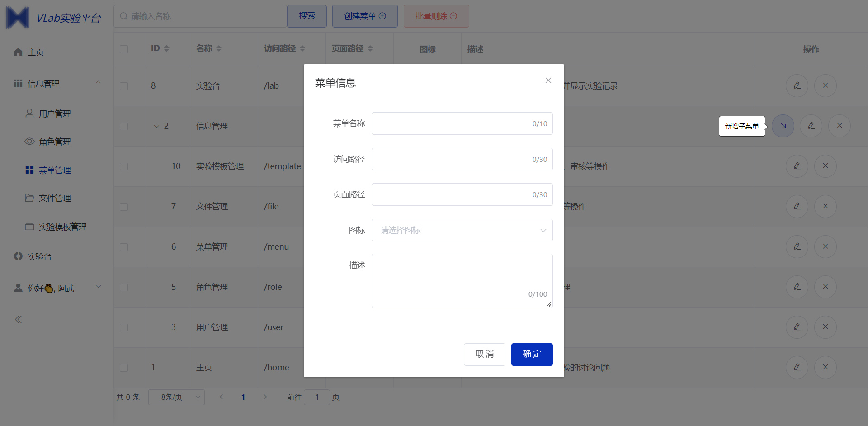This screenshot has height=426, width=868.
Task: Expand the 你好, 阿武 user menu
Action: (57, 288)
